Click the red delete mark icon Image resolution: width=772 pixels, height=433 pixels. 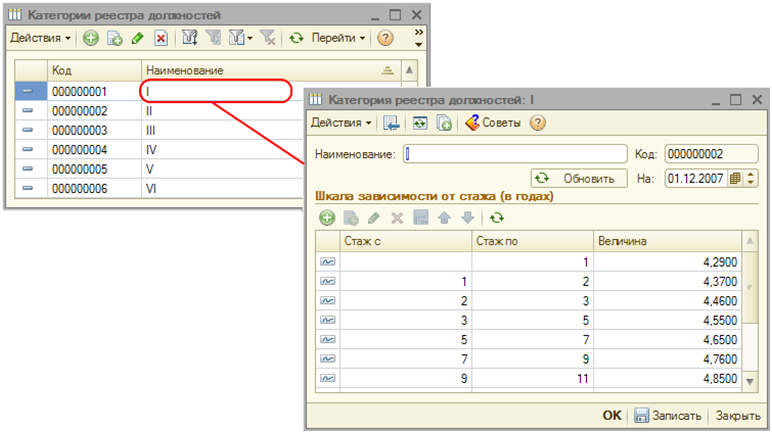point(161,39)
